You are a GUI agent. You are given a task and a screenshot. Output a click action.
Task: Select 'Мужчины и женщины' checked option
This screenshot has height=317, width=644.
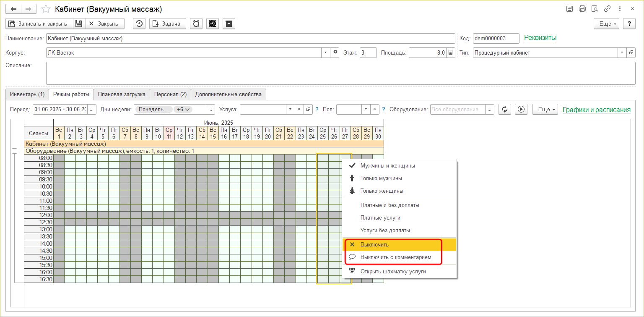tap(387, 165)
